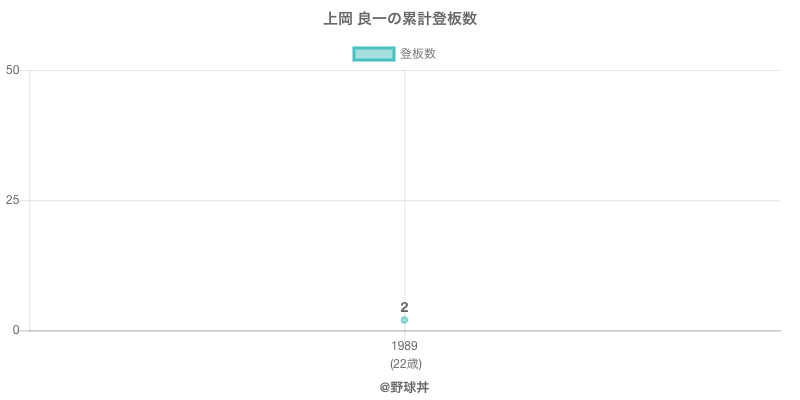Click the player name 上岡 良一 in title
The image size is (800, 400).
pos(356,19)
